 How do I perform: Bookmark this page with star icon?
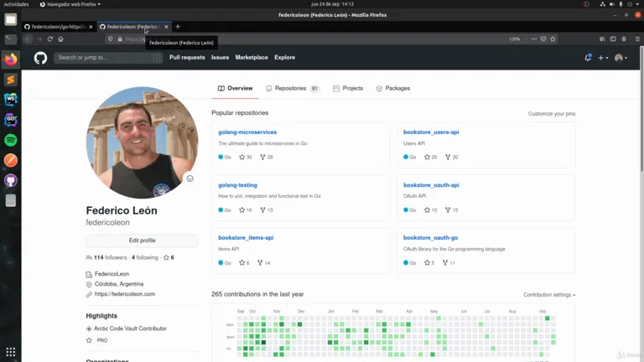click(553, 39)
